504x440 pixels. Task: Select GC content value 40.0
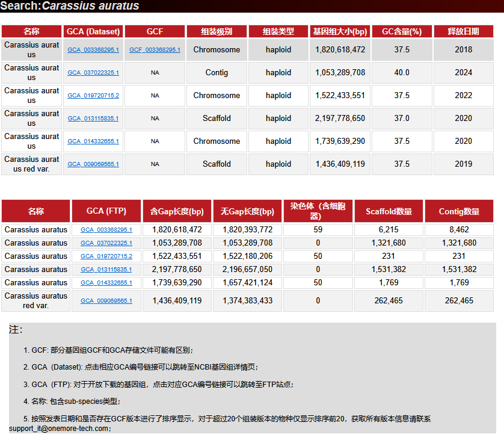[x=402, y=73]
